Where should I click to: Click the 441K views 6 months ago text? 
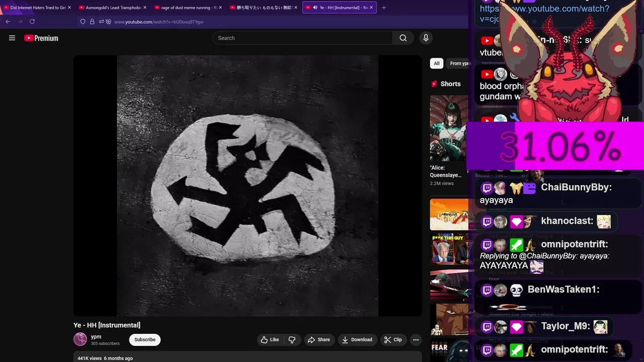(105, 358)
